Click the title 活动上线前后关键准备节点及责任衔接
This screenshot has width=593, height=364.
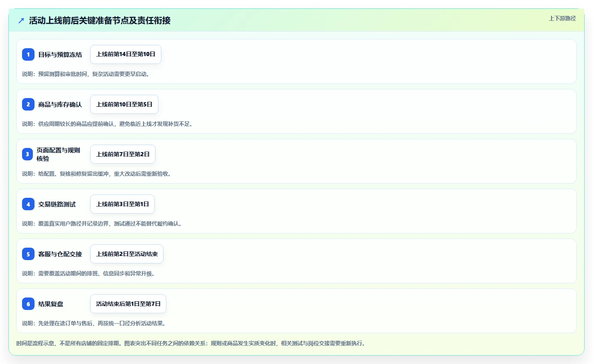click(100, 20)
